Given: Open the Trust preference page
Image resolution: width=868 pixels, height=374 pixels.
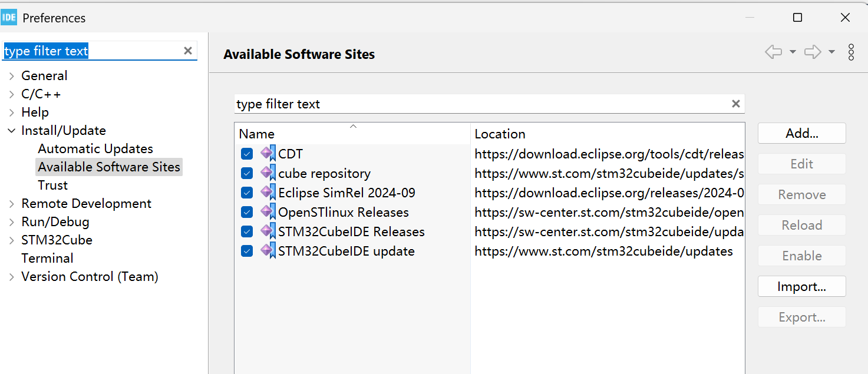Looking at the screenshot, I should pyautogui.click(x=52, y=185).
